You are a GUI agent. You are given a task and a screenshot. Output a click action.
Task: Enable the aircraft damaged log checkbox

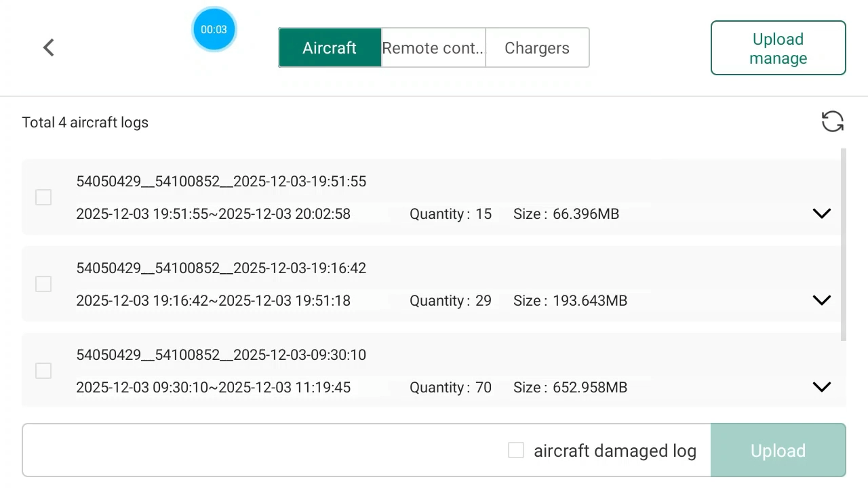pos(516,451)
